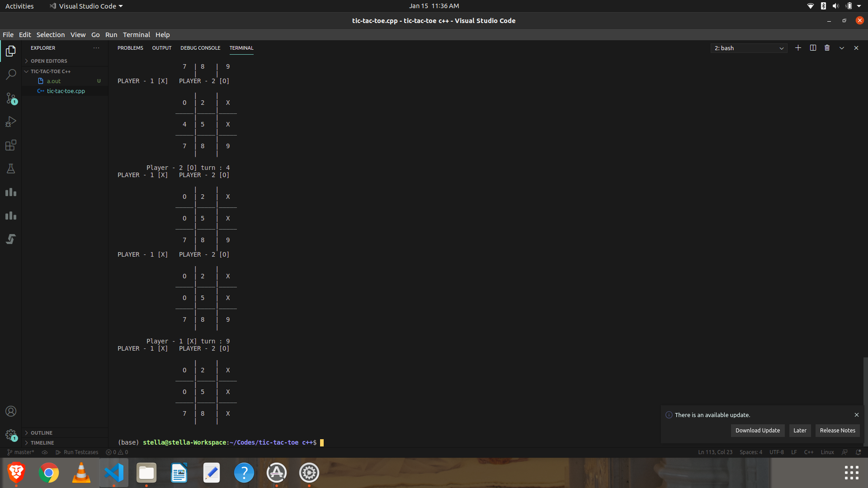Open tic-tac-toe.cpp in explorer
Image resolution: width=868 pixels, height=488 pixels.
click(66, 91)
